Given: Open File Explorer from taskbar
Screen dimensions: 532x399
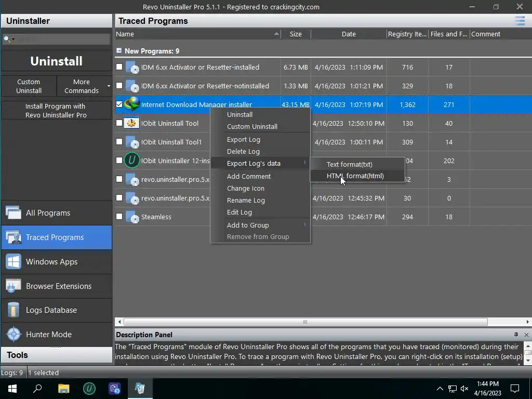Looking at the screenshot, I should pos(63,389).
